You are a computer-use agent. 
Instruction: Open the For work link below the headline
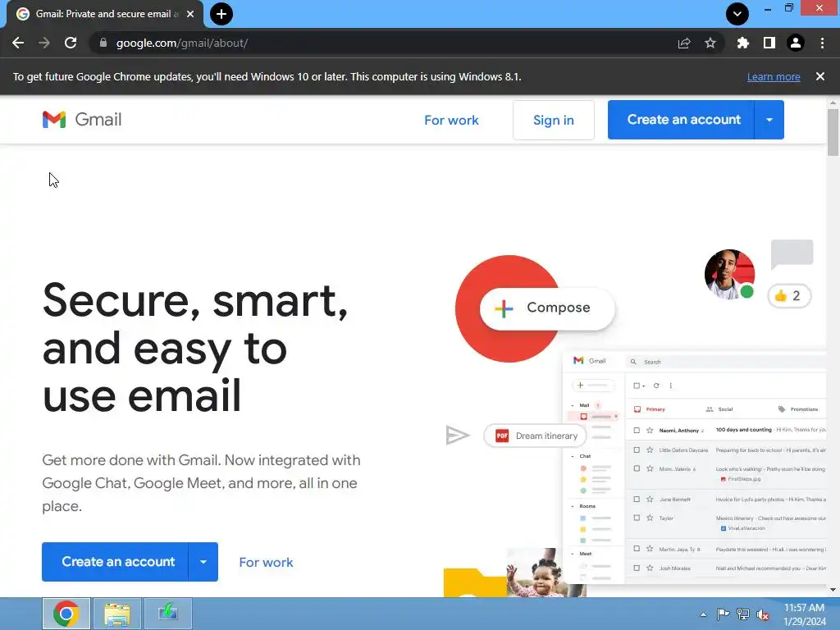[266, 562]
